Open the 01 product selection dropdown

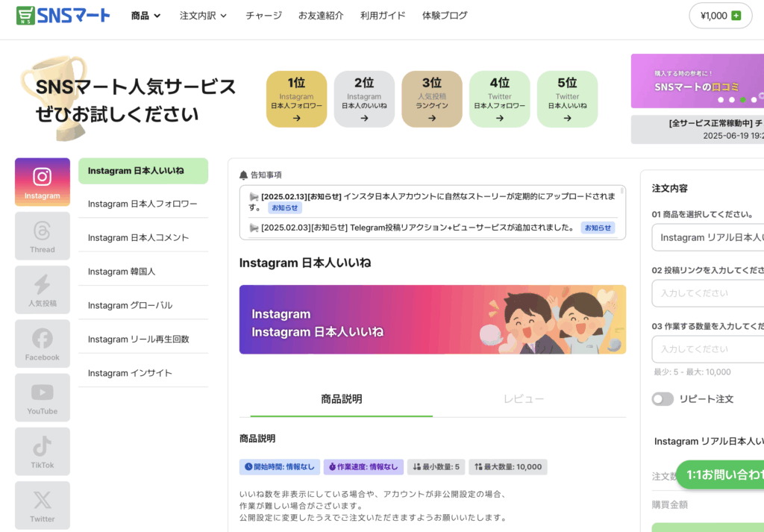click(707, 237)
